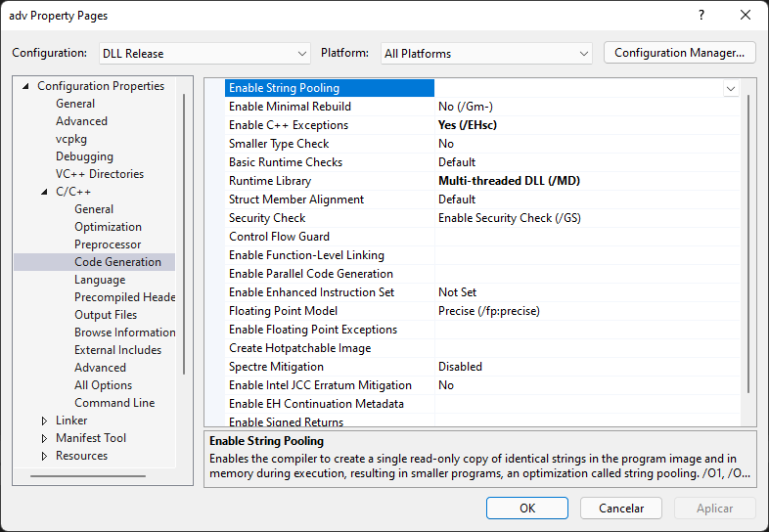Screen dimensions: 769x532
Task: Select Enable Enhanced Instruction Set property
Action: (311, 292)
